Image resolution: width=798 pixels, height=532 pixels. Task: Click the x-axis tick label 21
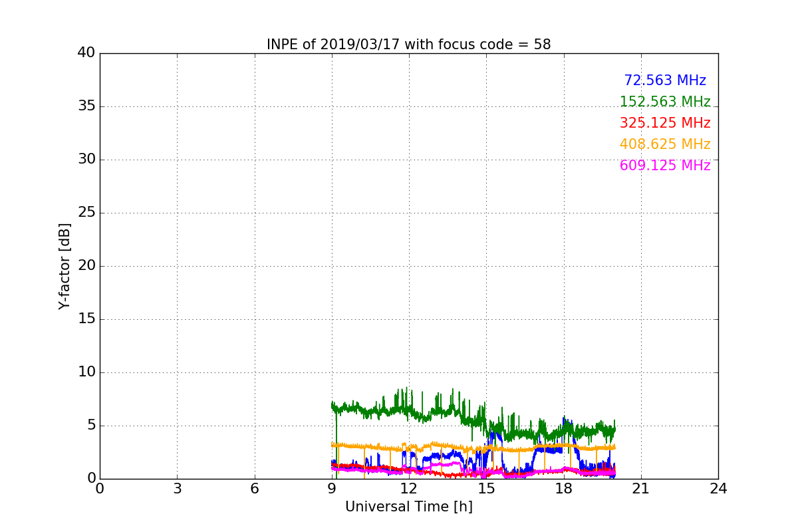[x=641, y=489]
